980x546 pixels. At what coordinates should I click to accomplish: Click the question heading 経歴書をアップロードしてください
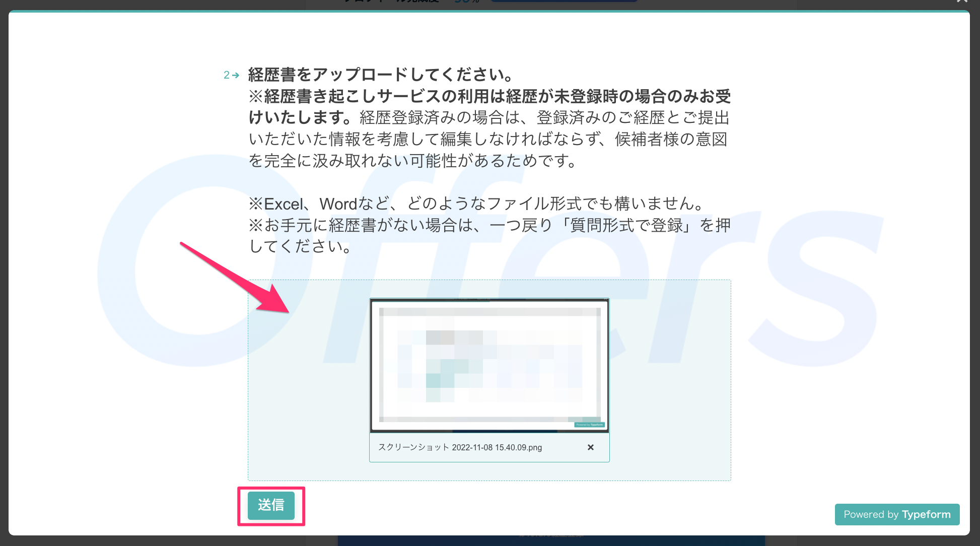[381, 75]
